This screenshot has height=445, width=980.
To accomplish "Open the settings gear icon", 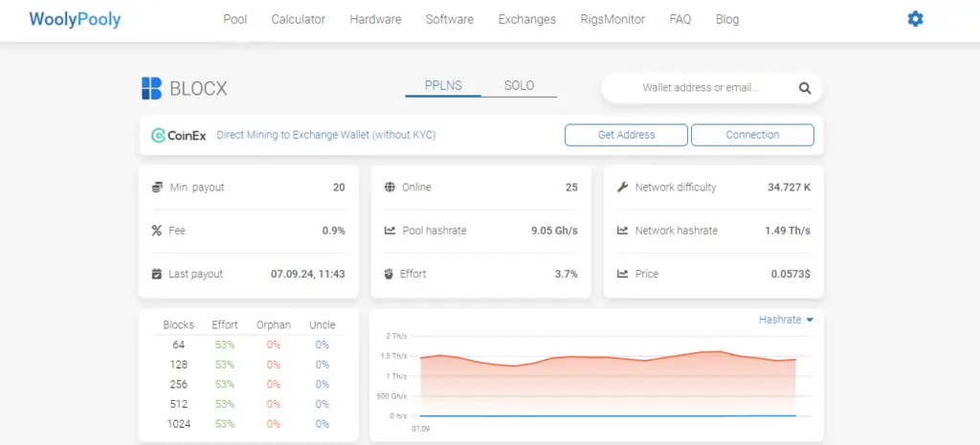I will (915, 19).
